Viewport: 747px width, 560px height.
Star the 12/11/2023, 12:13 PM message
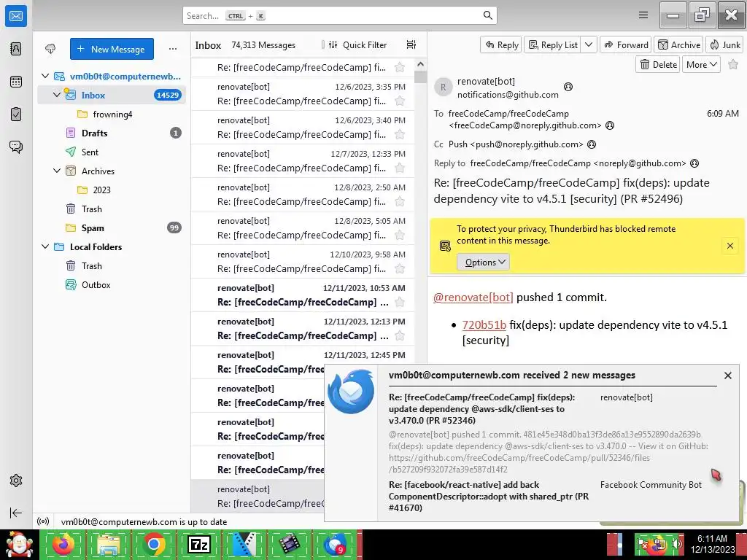tap(400, 335)
